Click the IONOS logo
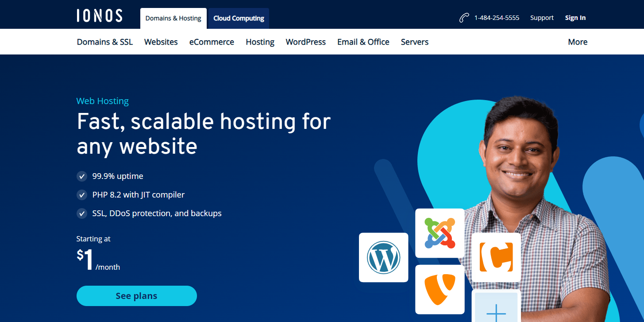 [99, 15]
